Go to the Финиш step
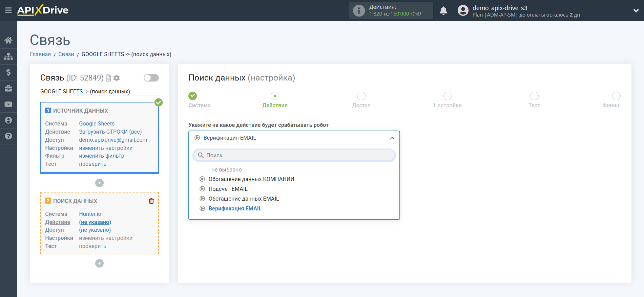 pos(616,96)
